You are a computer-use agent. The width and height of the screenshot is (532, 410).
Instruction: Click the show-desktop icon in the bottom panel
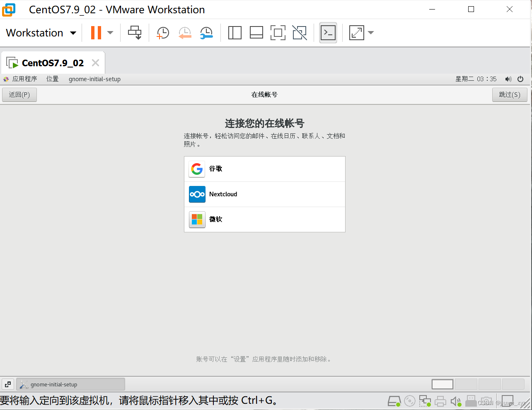tap(8, 384)
